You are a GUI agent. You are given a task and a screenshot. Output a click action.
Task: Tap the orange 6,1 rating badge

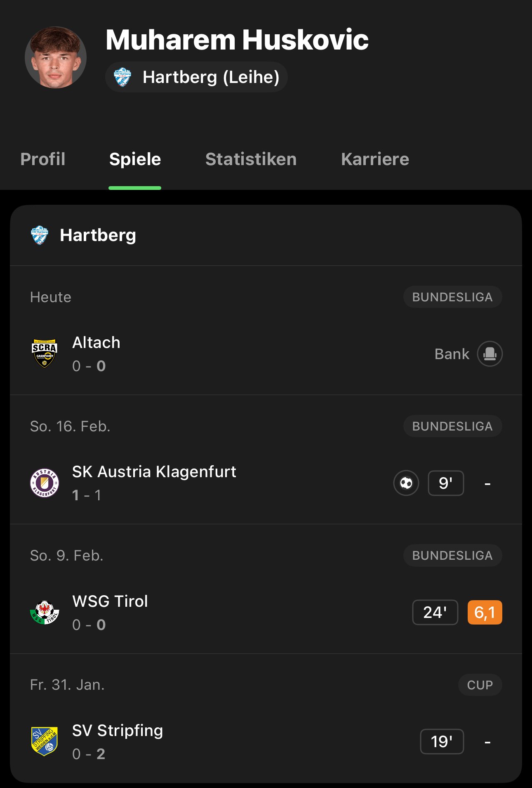485,613
